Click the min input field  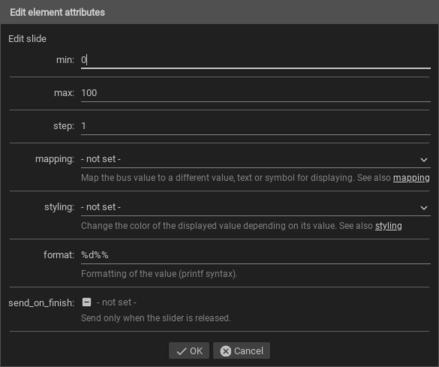[256, 60]
